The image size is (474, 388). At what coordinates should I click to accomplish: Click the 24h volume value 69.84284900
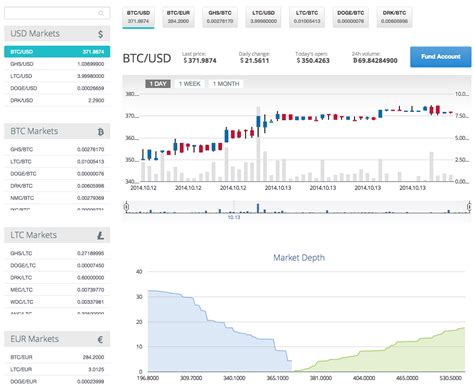tap(375, 61)
